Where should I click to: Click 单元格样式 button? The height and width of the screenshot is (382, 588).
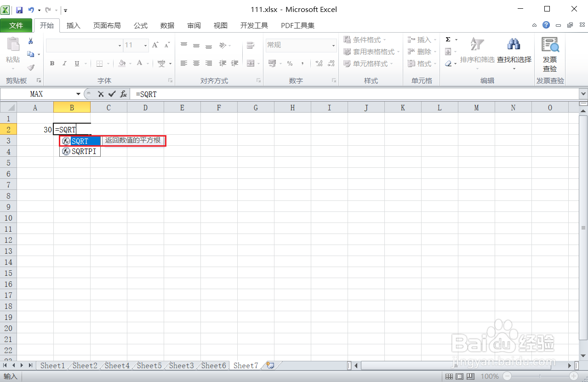(368, 63)
